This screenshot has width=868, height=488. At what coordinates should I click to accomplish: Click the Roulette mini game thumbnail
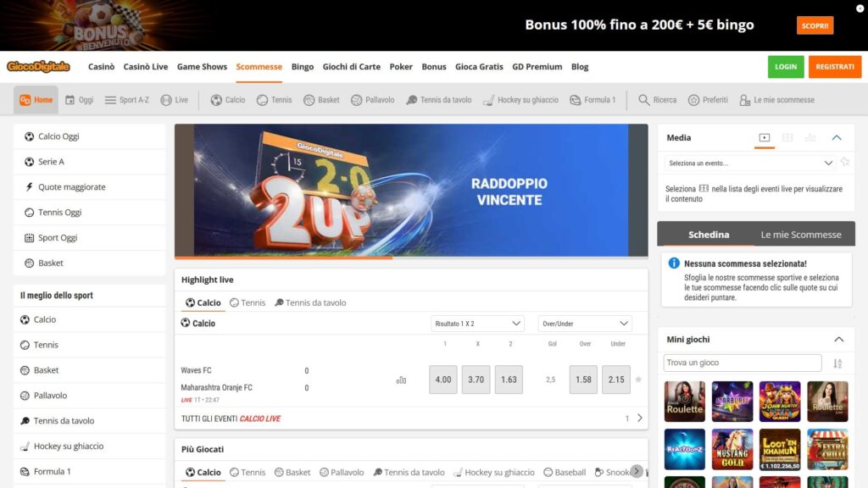684,402
